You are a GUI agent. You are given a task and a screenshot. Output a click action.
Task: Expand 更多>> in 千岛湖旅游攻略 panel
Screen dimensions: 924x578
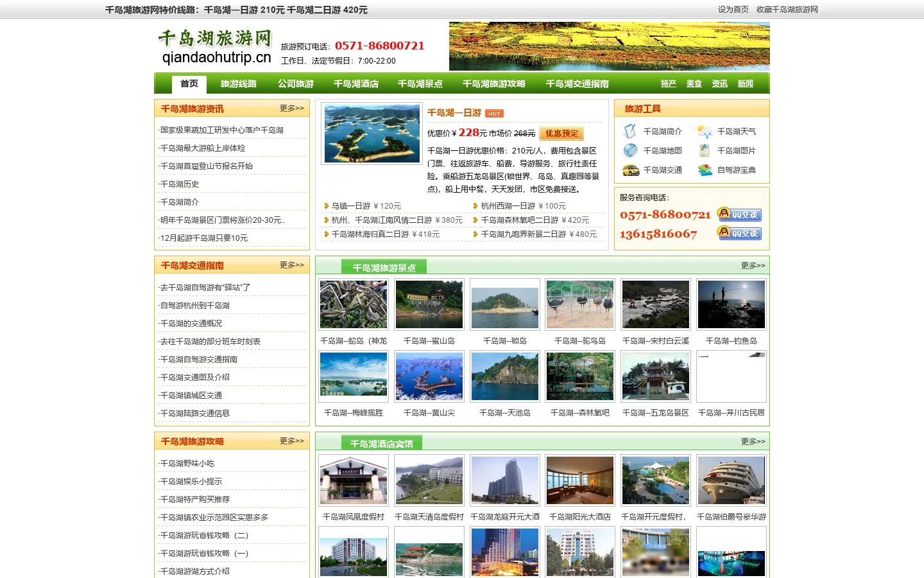(x=292, y=441)
